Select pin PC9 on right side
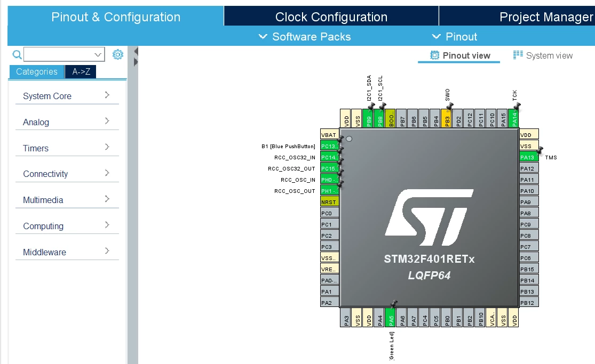This screenshot has width=595, height=364. (x=529, y=224)
